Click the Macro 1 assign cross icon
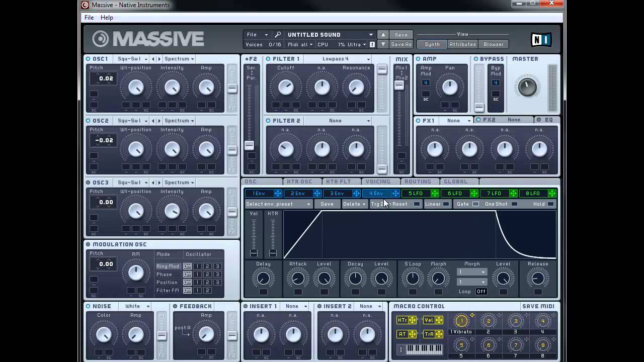The height and width of the screenshot is (362, 644). (472, 316)
